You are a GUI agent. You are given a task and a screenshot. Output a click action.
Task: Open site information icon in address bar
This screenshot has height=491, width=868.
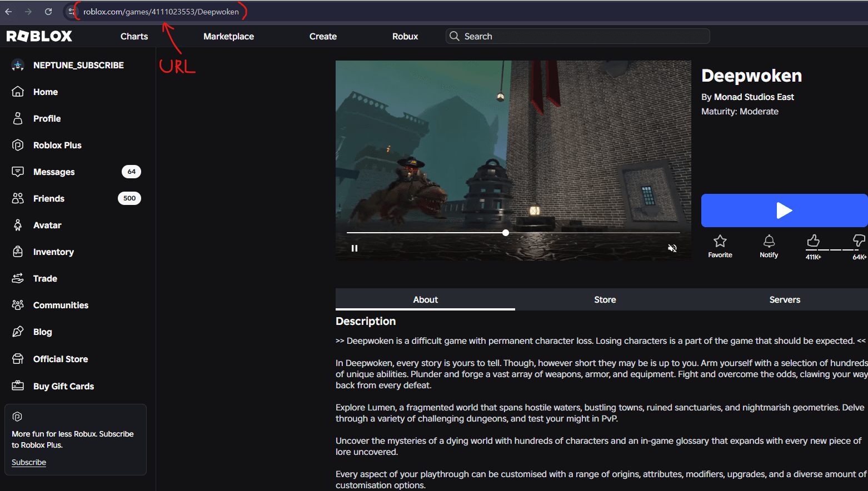(71, 12)
